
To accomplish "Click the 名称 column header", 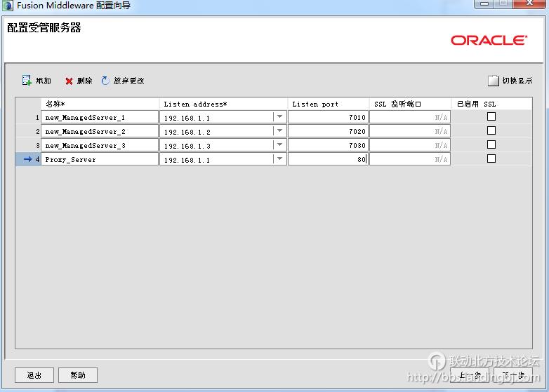I will [x=100, y=104].
